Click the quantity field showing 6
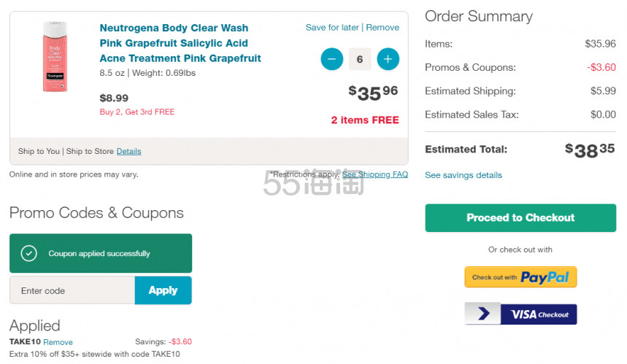The image size is (627, 364). tap(360, 59)
